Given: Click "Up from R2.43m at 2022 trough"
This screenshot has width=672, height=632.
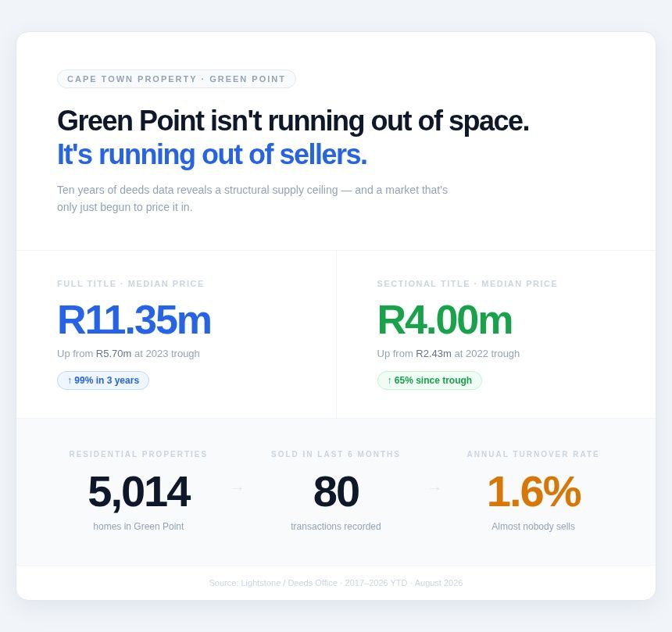Looking at the screenshot, I should click(449, 353).
